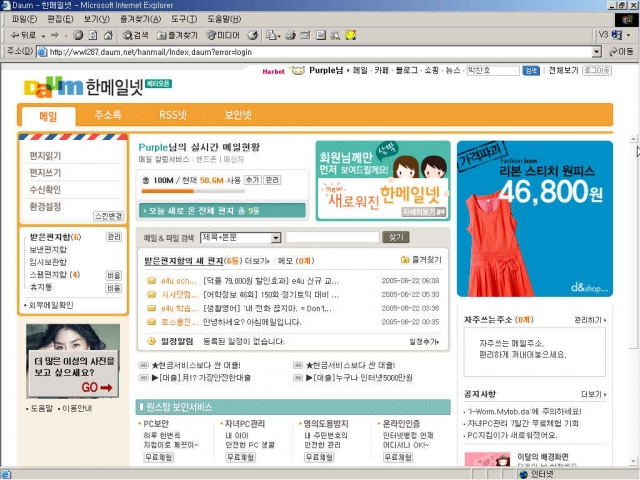The image size is (640, 480).
Task: Click the 외부메일확인 link
Action: click(51, 305)
